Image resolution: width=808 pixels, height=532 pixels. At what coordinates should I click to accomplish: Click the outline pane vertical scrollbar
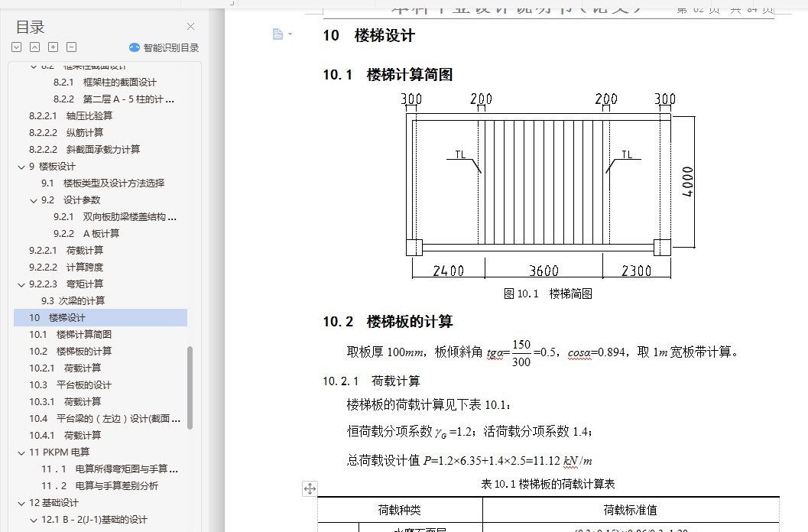pyautogui.click(x=190, y=388)
